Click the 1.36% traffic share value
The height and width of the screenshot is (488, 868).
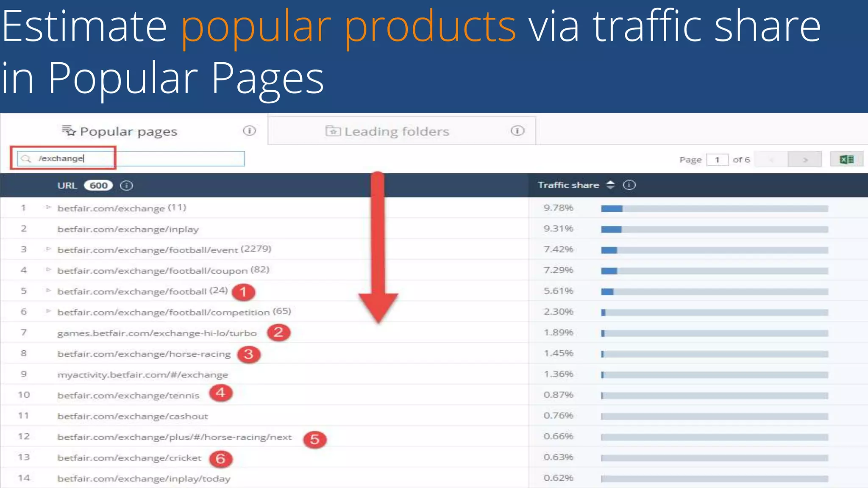tap(559, 374)
